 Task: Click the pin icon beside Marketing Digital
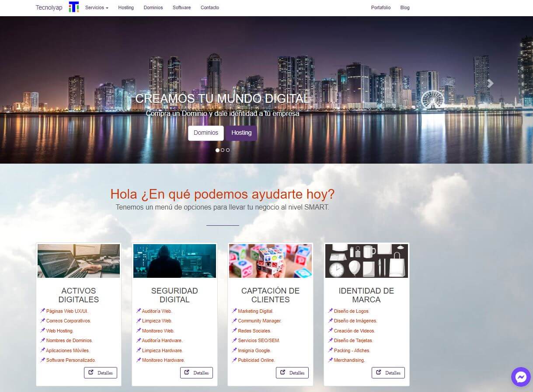235,311
